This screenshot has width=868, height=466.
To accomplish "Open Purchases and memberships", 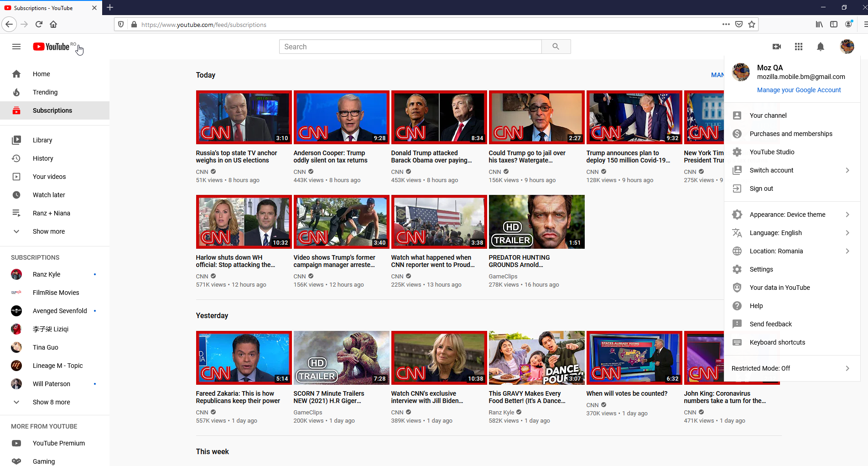I will click(x=792, y=134).
